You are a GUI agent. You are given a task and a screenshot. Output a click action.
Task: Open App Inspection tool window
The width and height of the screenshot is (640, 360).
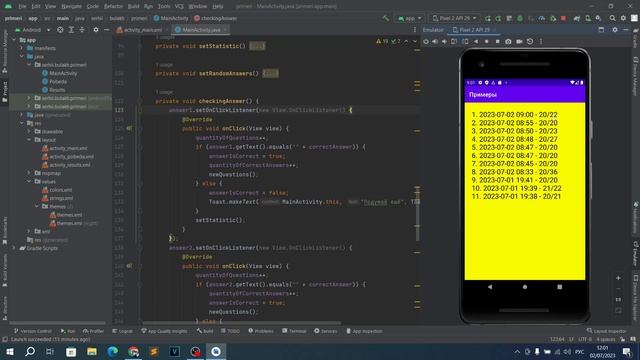[x=364, y=331]
